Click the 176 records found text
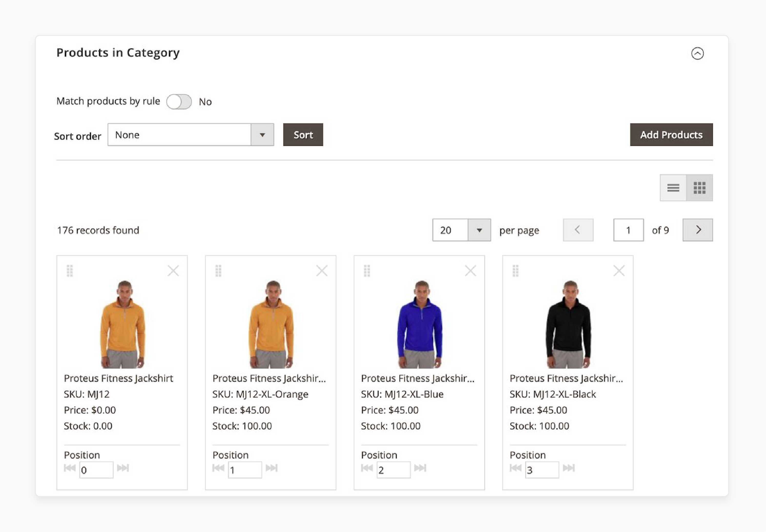Image resolution: width=766 pixels, height=532 pixels. tap(98, 230)
